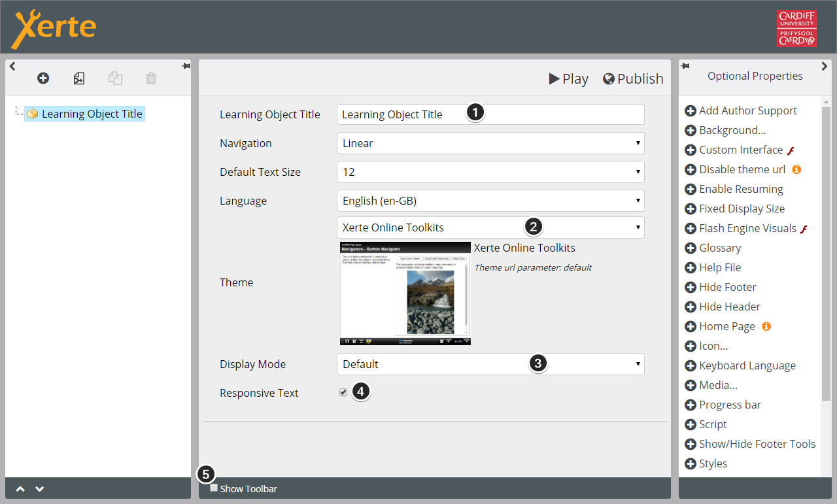Add the Icon property
The height and width of the screenshot is (504, 837).
[x=706, y=346]
